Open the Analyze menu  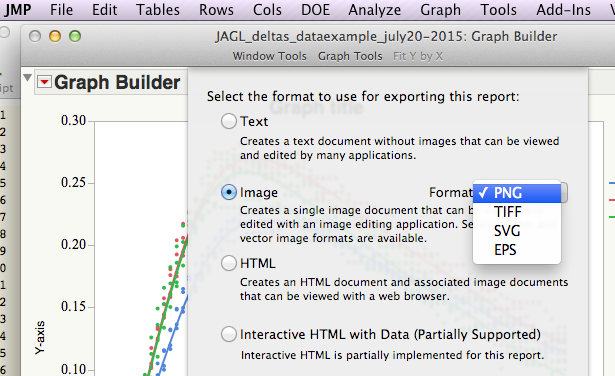coord(375,10)
